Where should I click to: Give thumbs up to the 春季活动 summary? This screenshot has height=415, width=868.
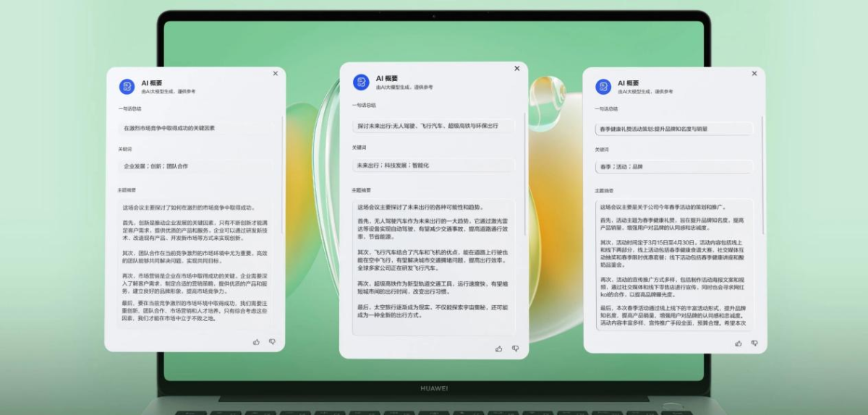pyautogui.click(x=738, y=343)
